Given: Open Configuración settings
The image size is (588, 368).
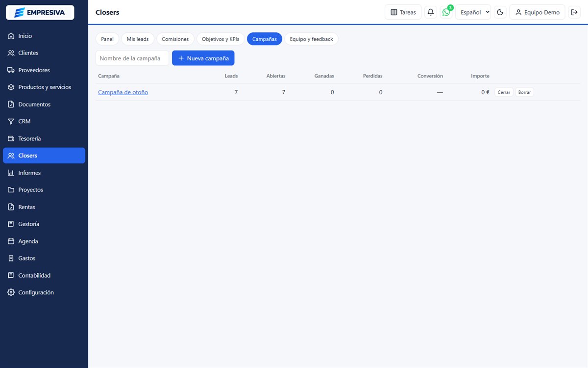Looking at the screenshot, I should (x=44, y=292).
